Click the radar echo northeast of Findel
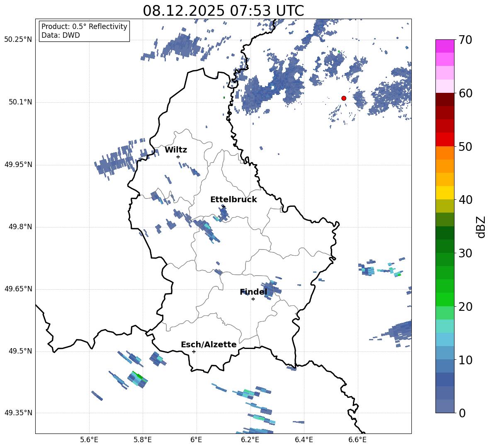Image resolution: width=491 pixels, height=448 pixels. (x=271, y=289)
